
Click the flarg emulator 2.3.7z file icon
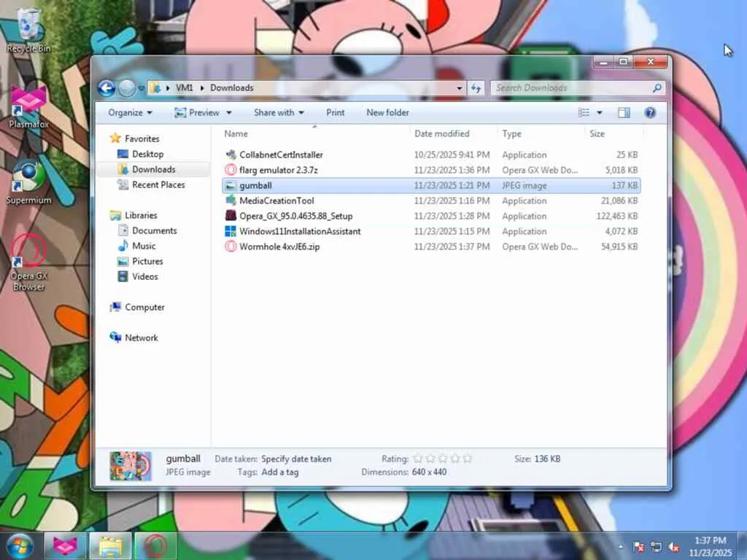(231, 170)
